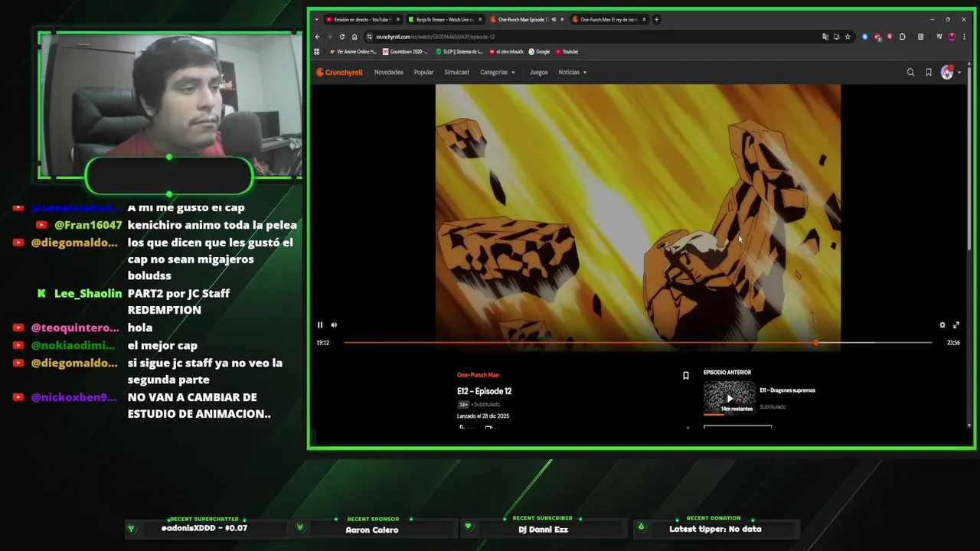Click the Aaron Calero recent sponsor label
Viewport: 980px width, 551px height.
click(x=372, y=530)
